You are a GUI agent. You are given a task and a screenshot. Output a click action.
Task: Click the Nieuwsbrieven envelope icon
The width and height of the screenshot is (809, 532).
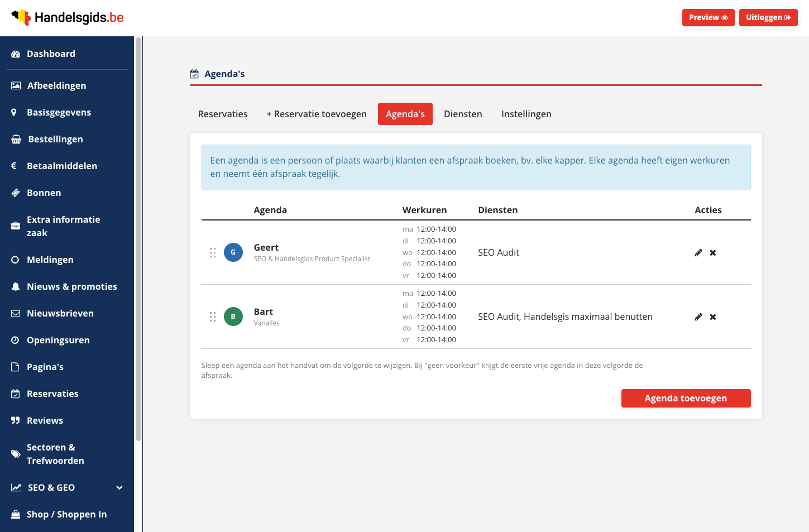(16, 313)
